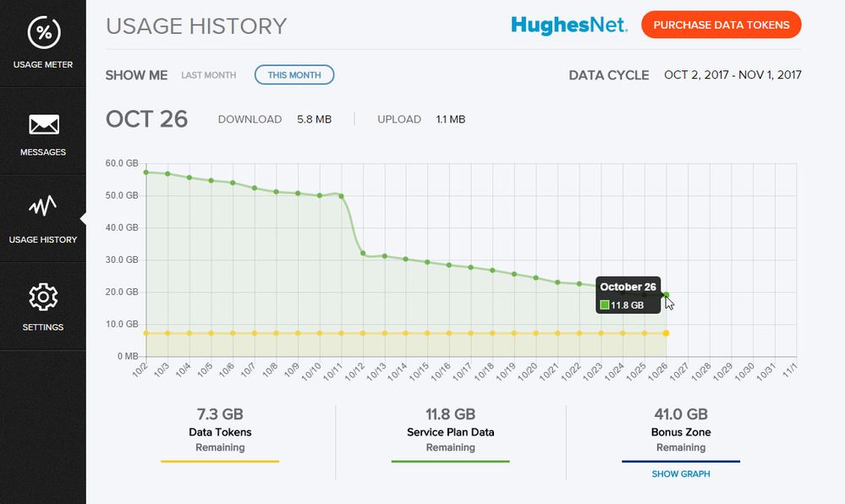Screen dimensions: 845x504
Task: Select the This Month toggle
Action: click(294, 75)
